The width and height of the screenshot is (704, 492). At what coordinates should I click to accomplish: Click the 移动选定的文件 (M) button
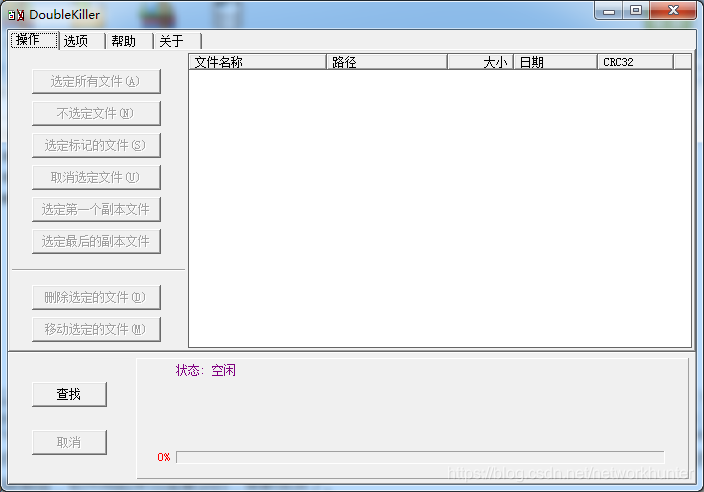coord(96,329)
